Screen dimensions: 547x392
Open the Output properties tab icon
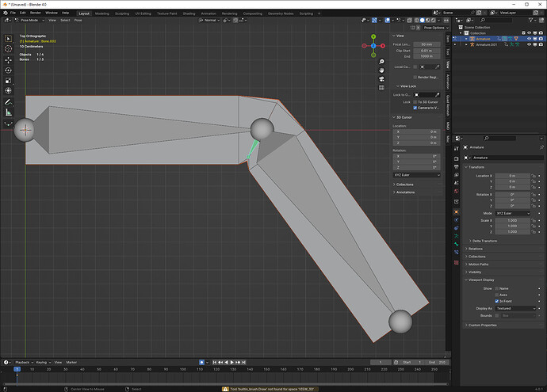point(457,167)
